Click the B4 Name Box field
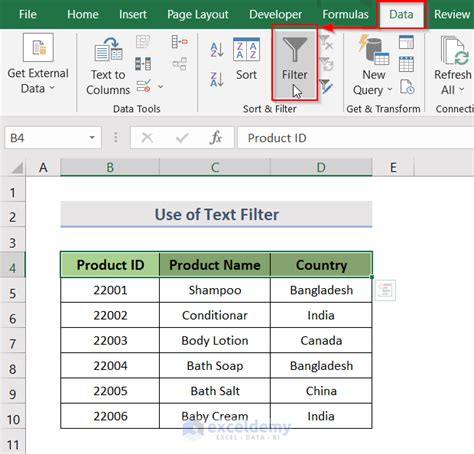The width and height of the screenshot is (474, 454). [53, 138]
